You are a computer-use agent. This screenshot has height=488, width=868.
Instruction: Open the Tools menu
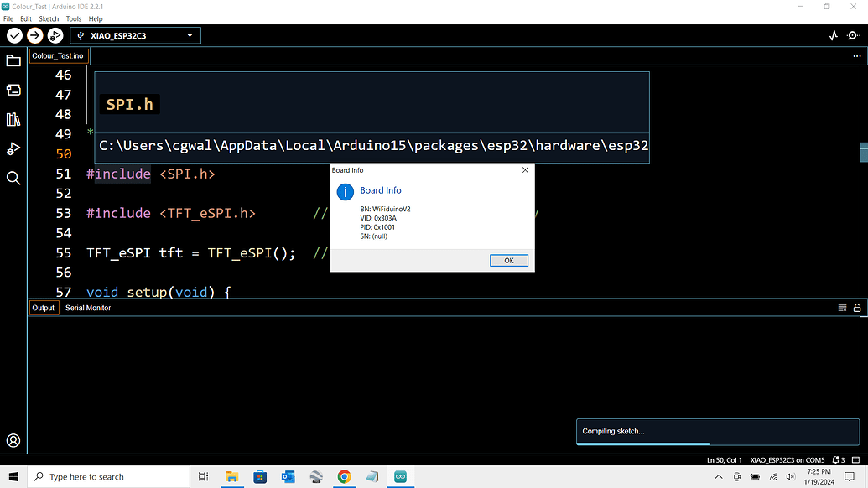pos(73,18)
